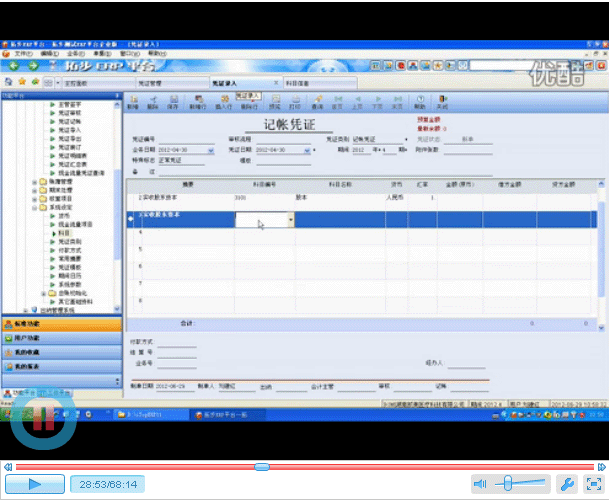Click the 插入行 (Insert row) toolbar icon

(x=225, y=101)
